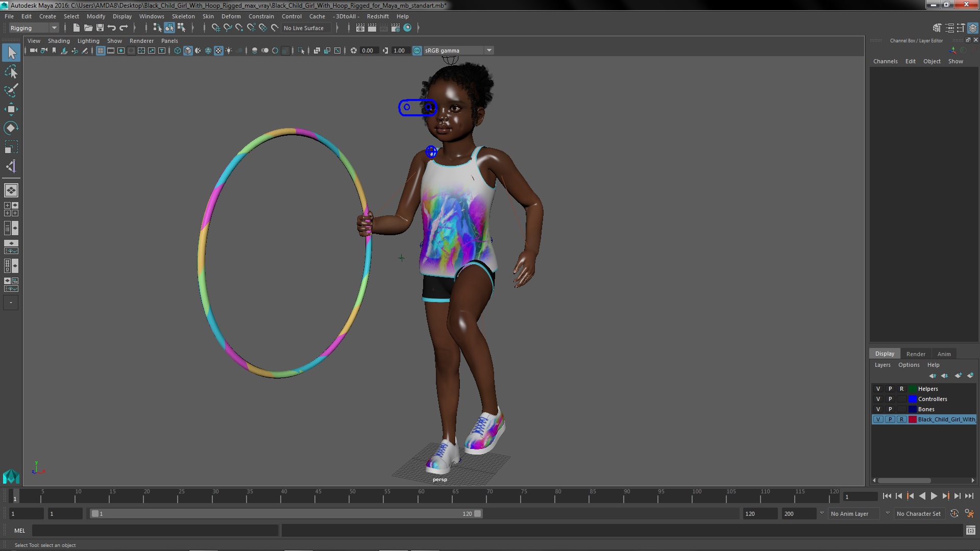Select the Move tool in toolbox

11,109
